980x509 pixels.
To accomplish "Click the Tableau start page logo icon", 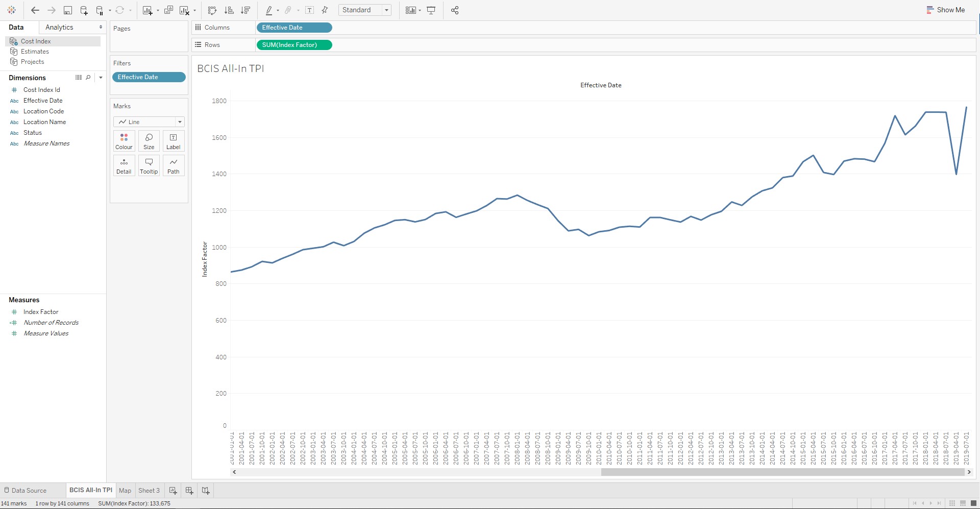I will point(11,10).
